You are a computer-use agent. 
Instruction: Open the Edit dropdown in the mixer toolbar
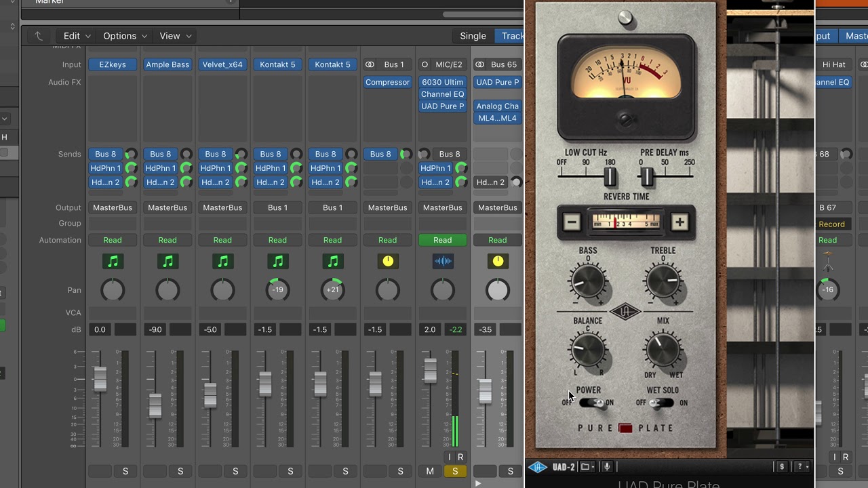point(77,36)
